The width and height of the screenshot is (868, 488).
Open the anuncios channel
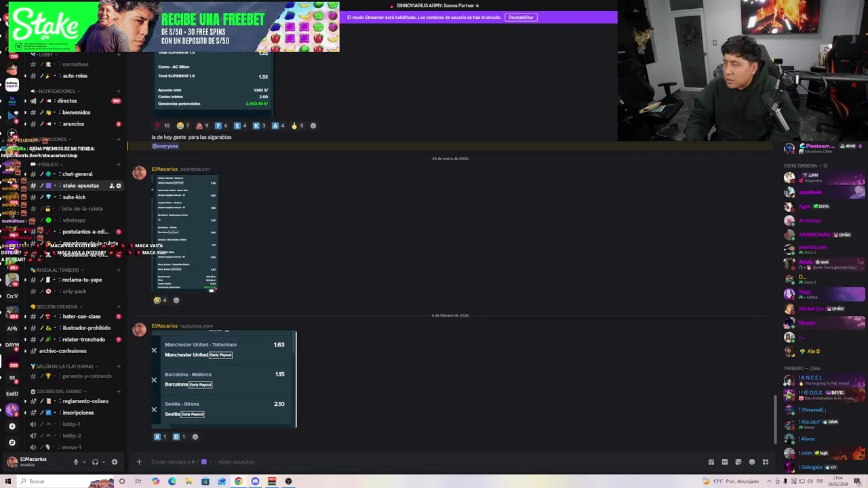(75, 124)
